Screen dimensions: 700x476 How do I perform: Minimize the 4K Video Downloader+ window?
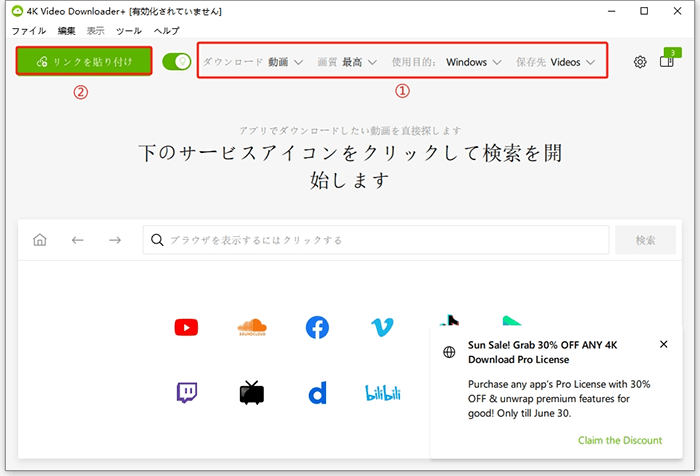612,11
